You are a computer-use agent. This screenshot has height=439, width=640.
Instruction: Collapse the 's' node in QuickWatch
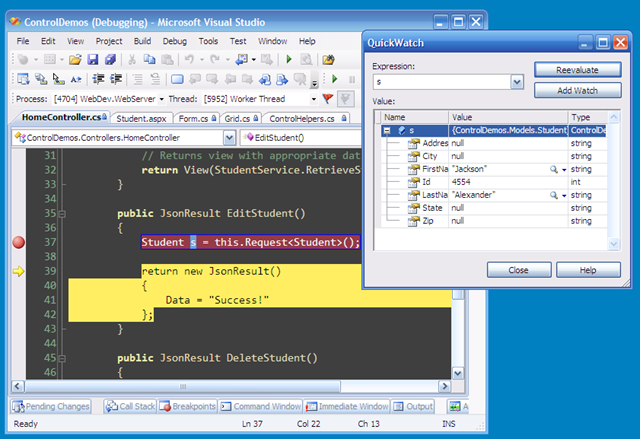tap(387, 131)
